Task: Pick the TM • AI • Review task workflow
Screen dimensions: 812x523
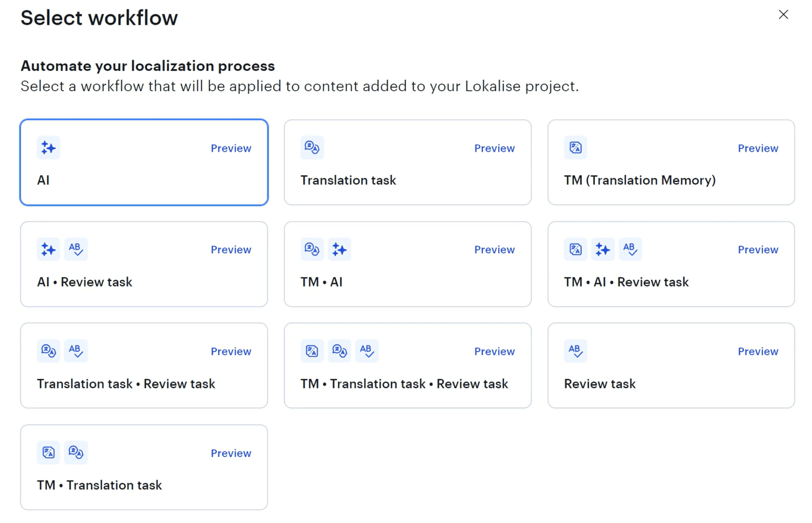Action: click(x=671, y=282)
